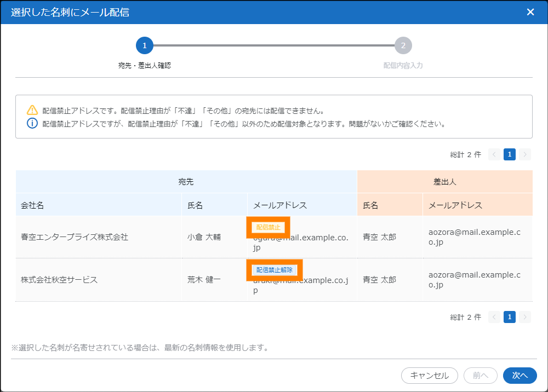Click next page arrow below the table
Viewport: 548px width, 392px height.
[x=526, y=317]
